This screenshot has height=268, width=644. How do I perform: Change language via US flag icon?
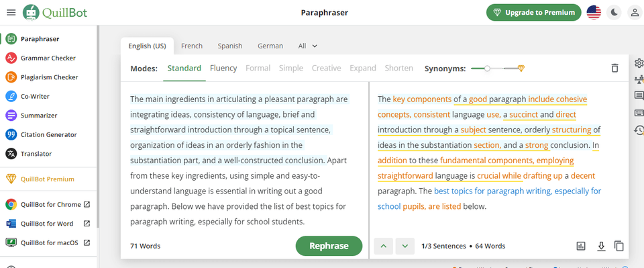click(594, 12)
